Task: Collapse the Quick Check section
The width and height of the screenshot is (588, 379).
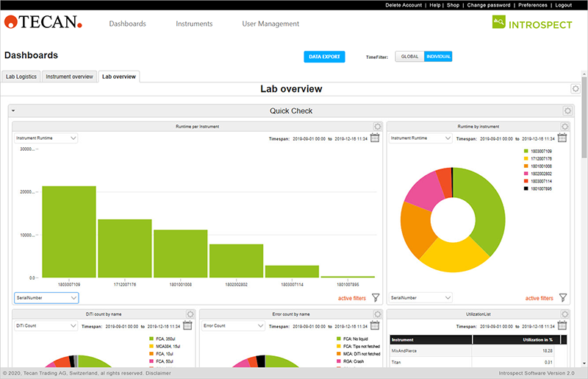Action: click(x=13, y=111)
